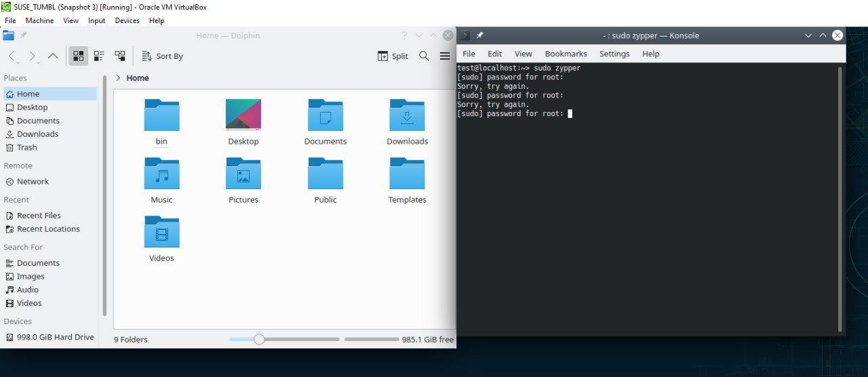Click Dolphin window pin icon

tap(24, 35)
